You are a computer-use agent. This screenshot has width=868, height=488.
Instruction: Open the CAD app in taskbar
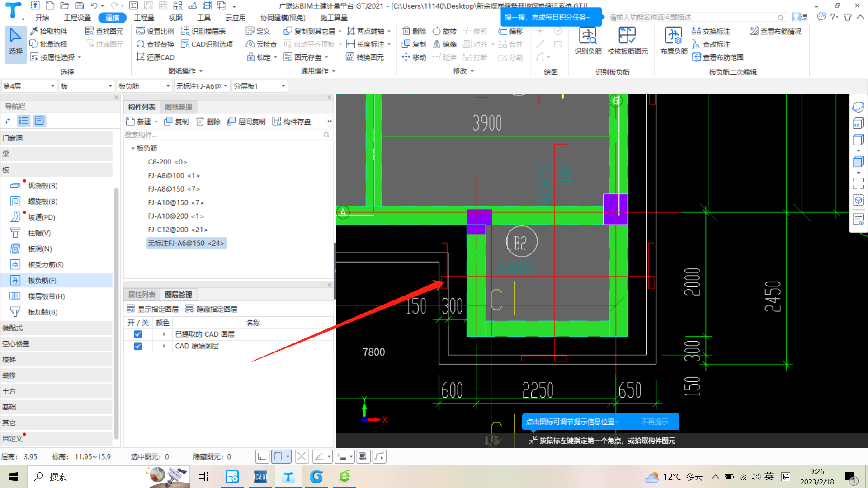pos(260,477)
